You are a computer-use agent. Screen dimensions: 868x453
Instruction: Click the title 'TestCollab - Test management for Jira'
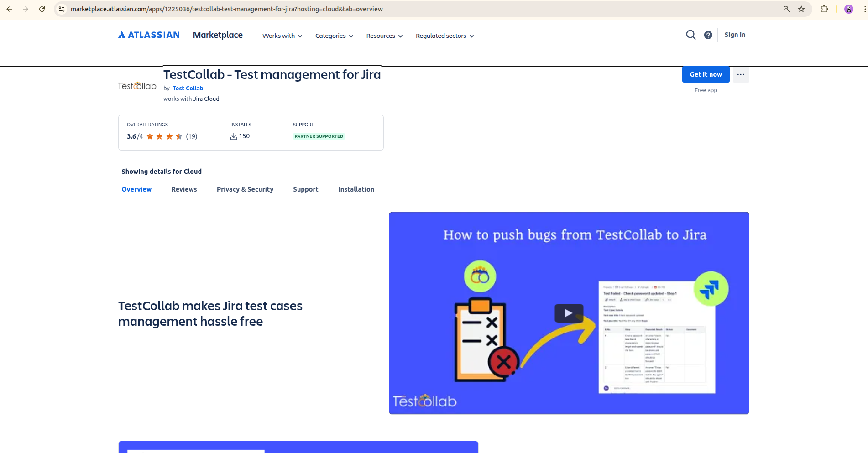coord(272,75)
